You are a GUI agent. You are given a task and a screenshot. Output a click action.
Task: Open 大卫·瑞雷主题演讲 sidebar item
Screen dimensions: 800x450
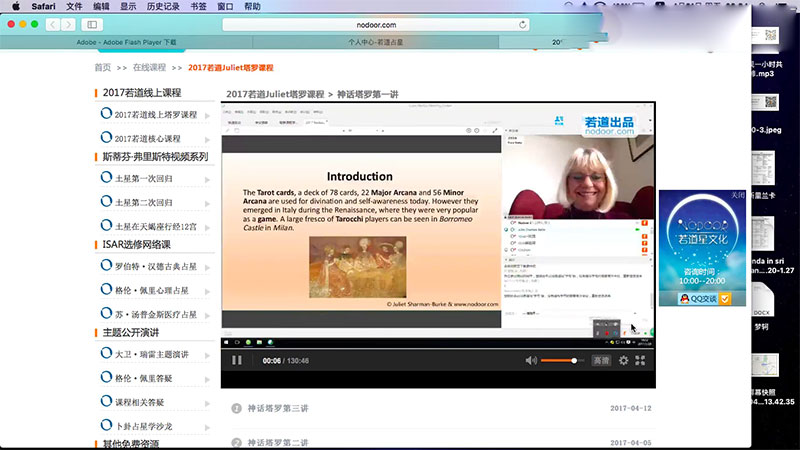point(152,354)
